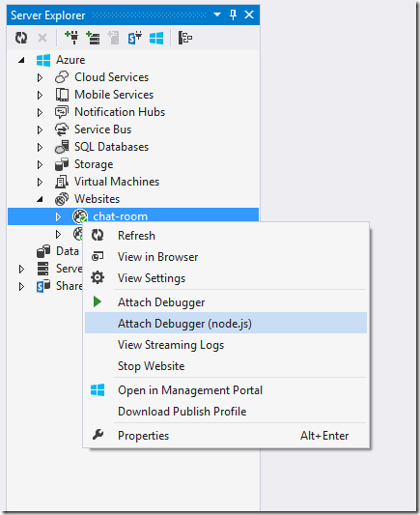Image resolution: width=420 pixels, height=515 pixels.
Task: Click the Storage cylinders icon
Action: [x=62, y=164]
